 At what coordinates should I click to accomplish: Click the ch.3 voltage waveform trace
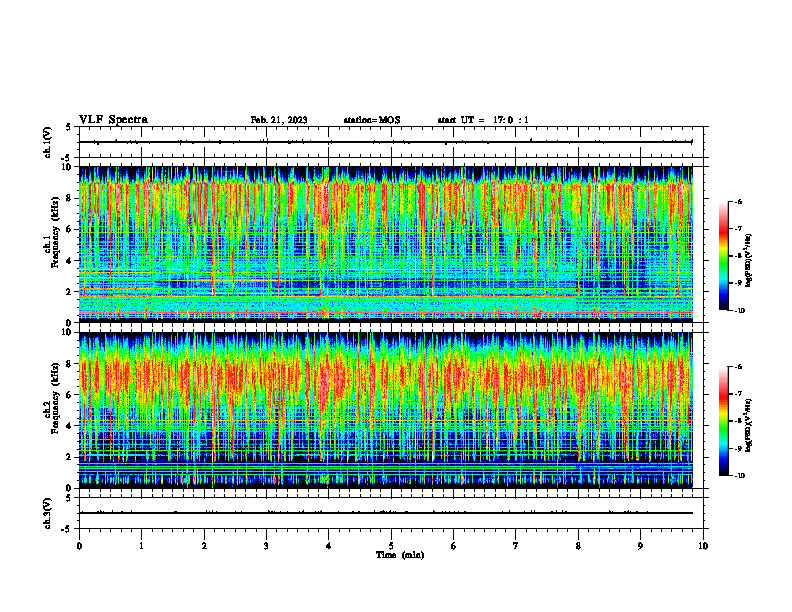[x=386, y=513]
